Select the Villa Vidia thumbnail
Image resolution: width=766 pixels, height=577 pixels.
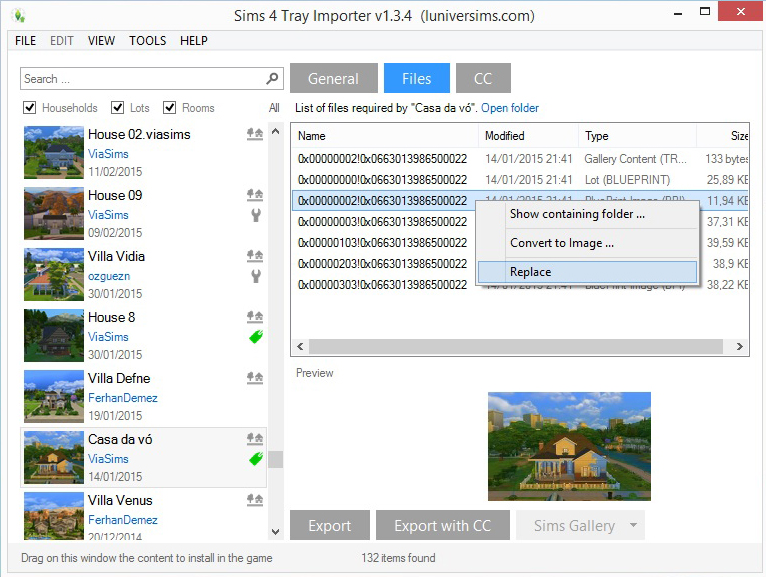(x=54, y=274)
